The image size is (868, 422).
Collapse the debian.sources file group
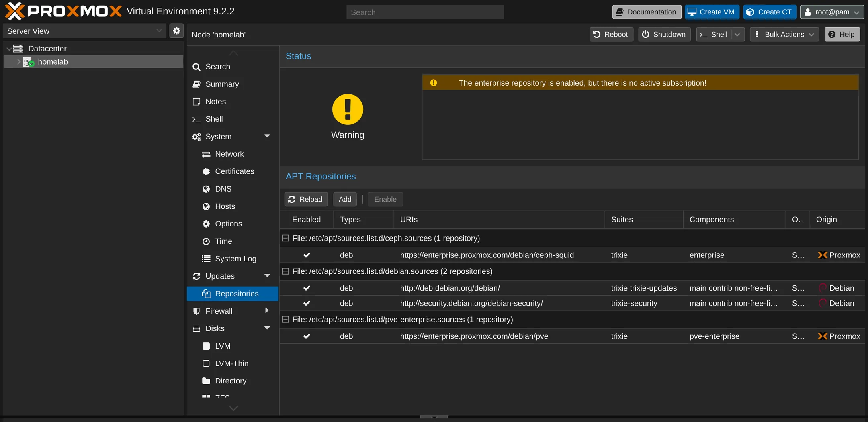point(285,271)
